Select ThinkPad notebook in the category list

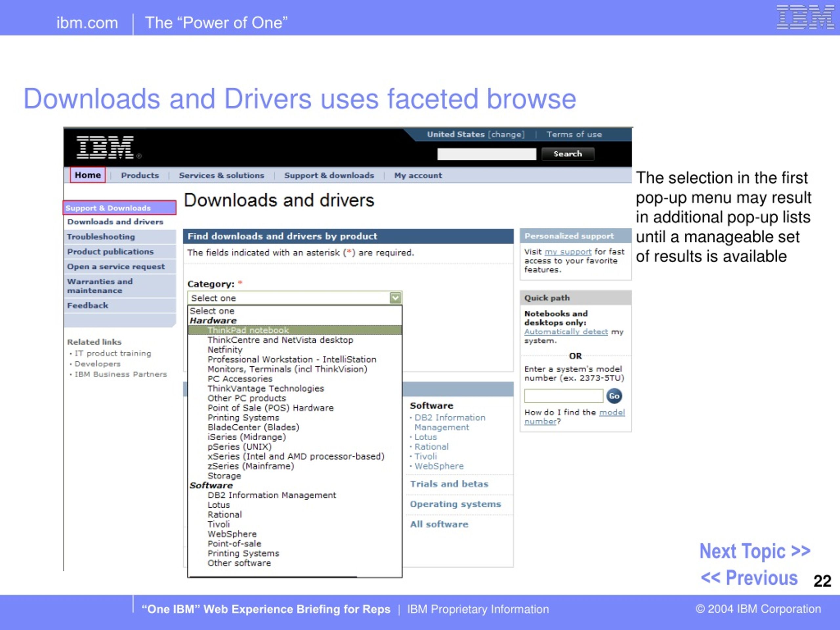point(295,330)
